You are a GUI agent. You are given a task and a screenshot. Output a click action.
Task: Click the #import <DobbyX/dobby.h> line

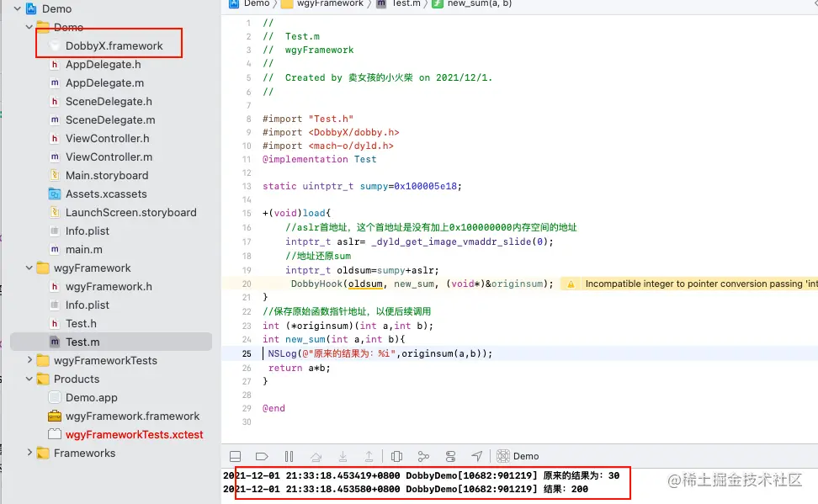[331, 133]
